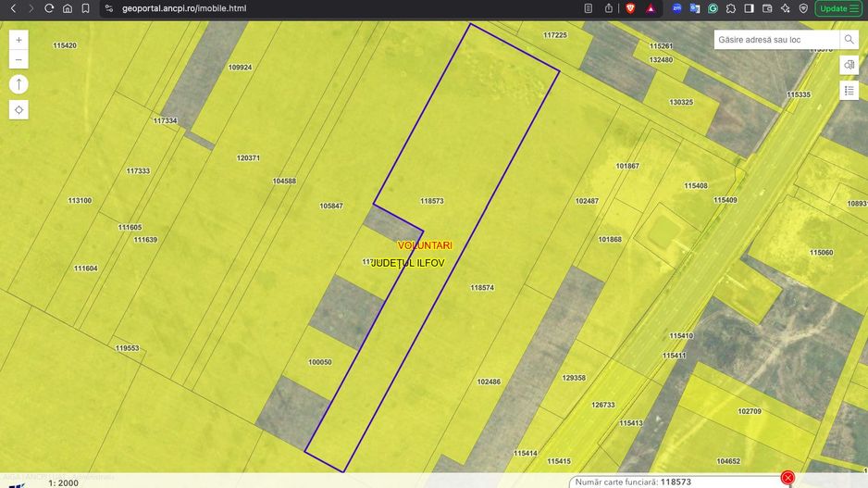Open the Grammarly extension icon
868x488 pixels.
pyautogui.click(x=713, y=8)
